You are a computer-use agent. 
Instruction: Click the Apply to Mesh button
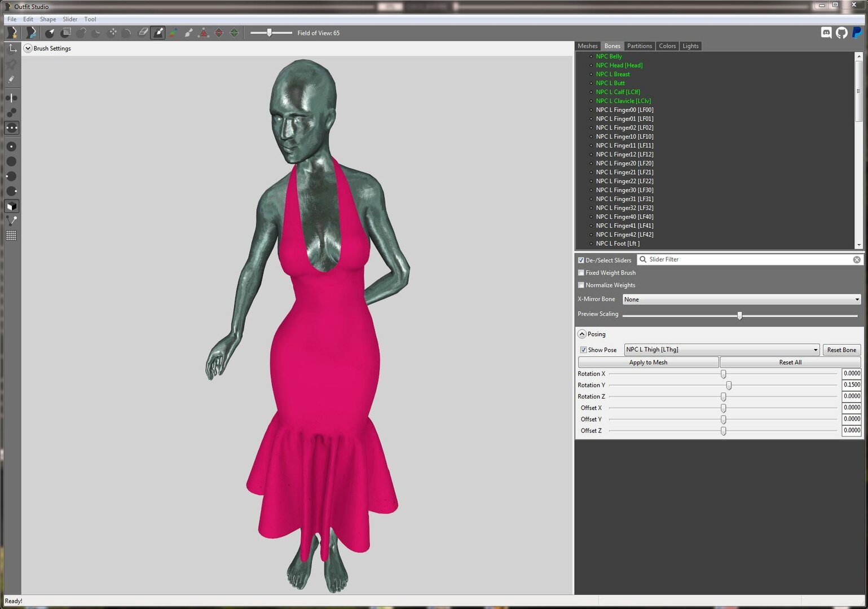(648, 363)
